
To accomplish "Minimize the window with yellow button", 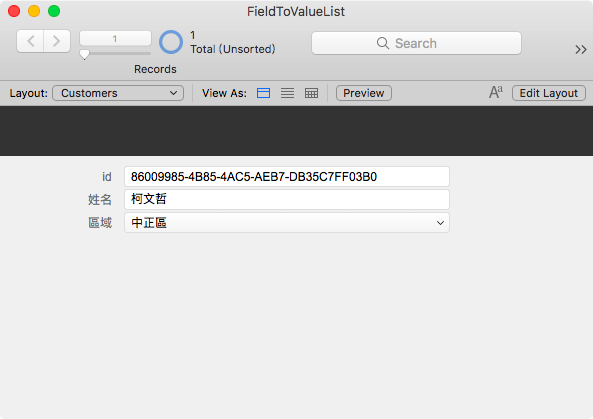I will tap(34, 11).
